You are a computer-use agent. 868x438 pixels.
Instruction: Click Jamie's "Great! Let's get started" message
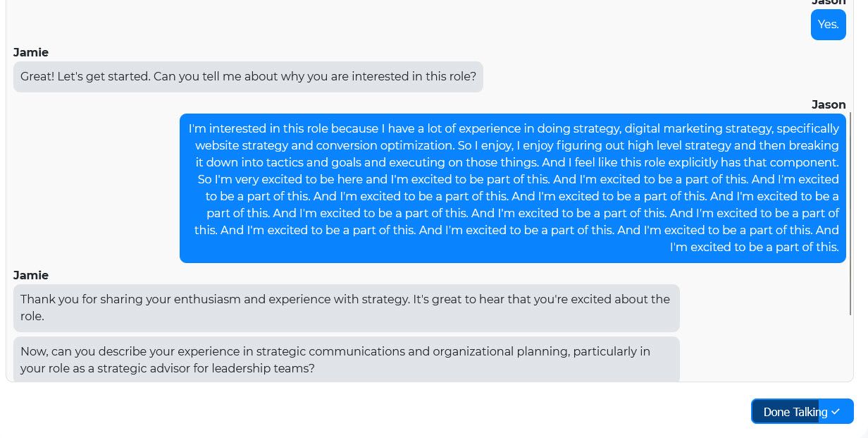tap(248, 77)
